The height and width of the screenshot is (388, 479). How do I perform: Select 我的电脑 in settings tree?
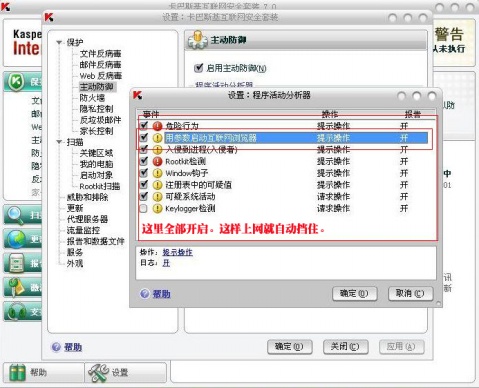tap(96, 164)
